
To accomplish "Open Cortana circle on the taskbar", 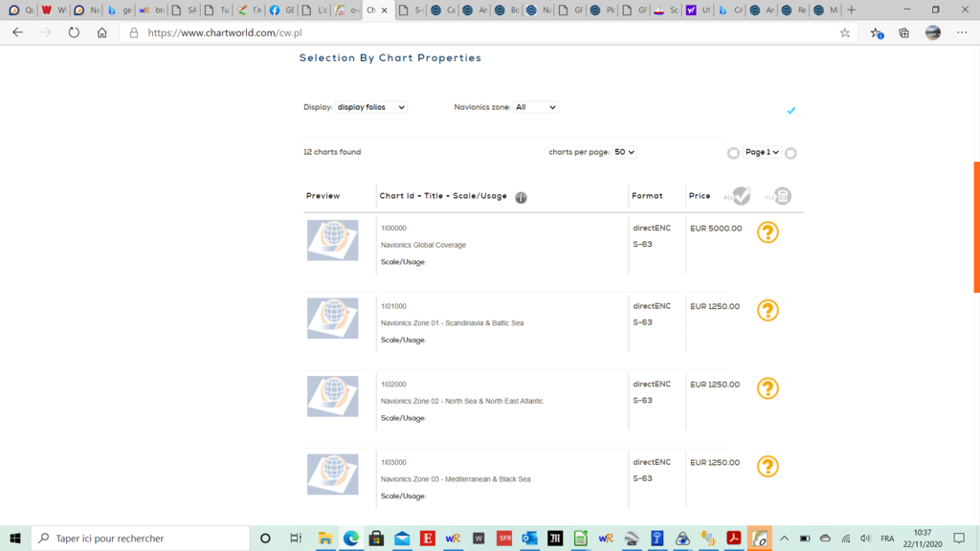I will click(x=265, y=538).
